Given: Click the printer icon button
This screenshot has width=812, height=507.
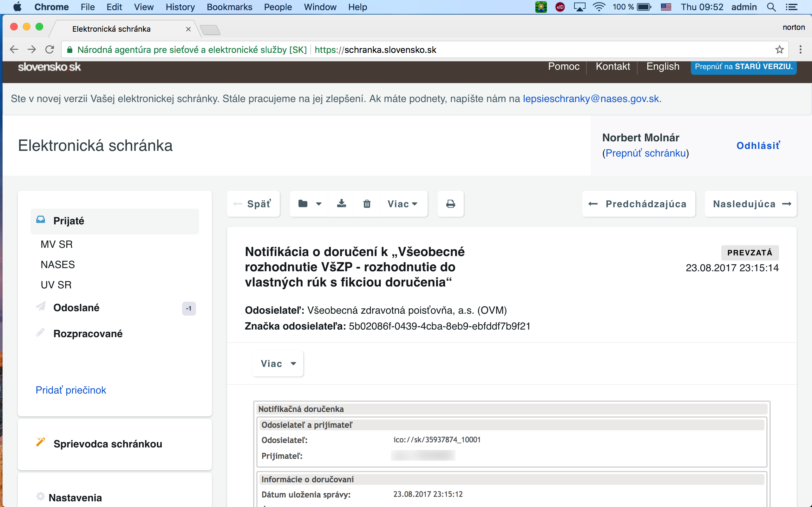Looking at the screenshot, I should point(451,203).
